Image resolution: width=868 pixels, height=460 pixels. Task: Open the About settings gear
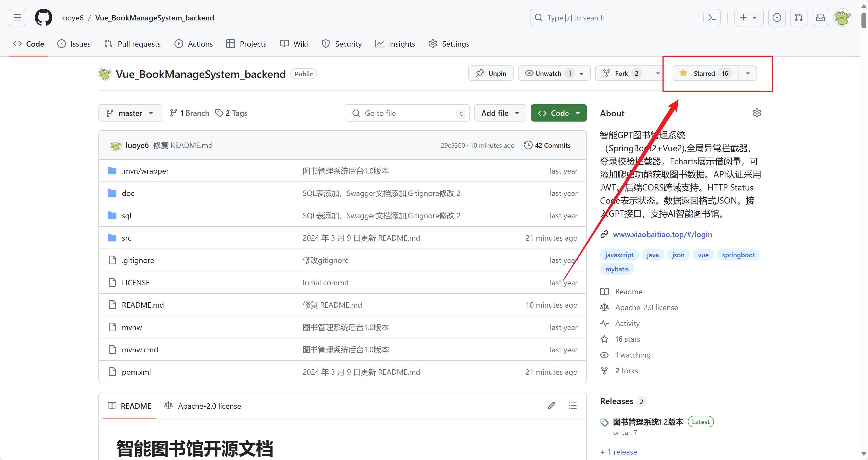point(757,113)
